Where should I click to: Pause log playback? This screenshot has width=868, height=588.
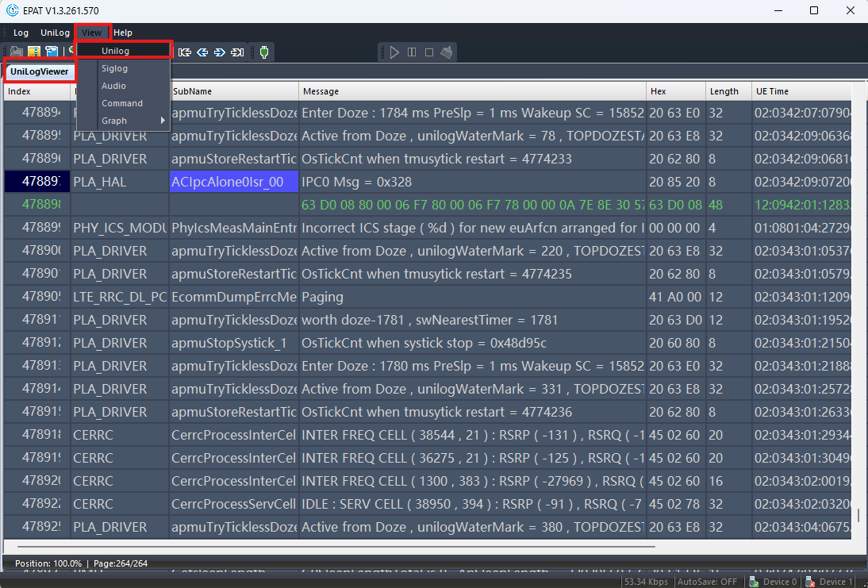point(411,52)
